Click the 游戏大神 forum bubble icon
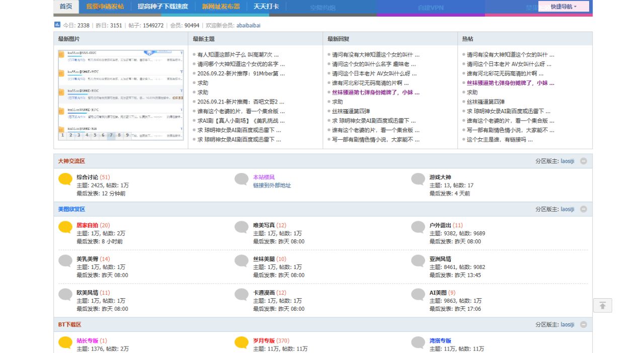The height and width of the screenshot is (353, 644). (418, 179)
